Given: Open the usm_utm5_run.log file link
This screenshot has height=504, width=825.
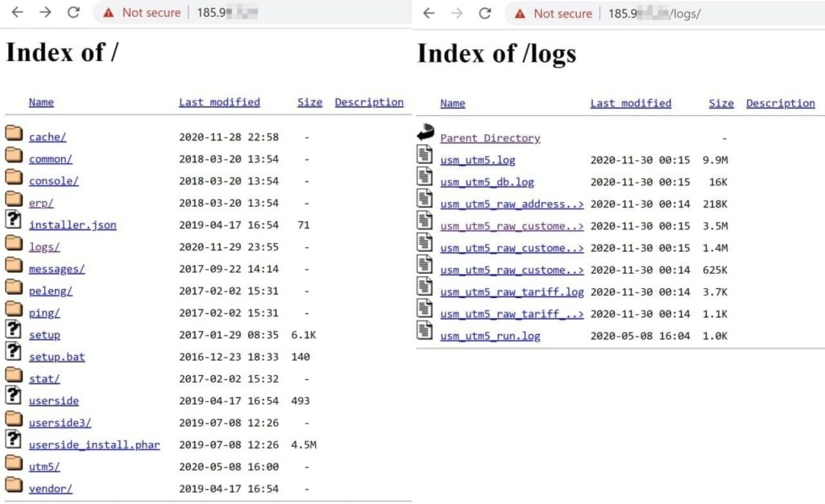Looking at the screenshot, I should [x=491, y=337].
